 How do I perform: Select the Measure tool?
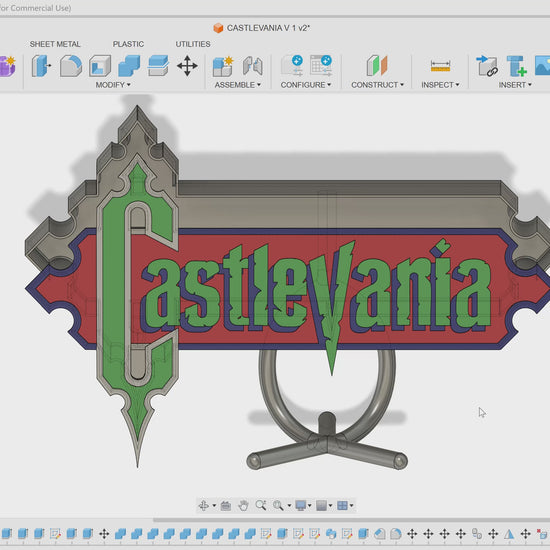coord(440,66)
